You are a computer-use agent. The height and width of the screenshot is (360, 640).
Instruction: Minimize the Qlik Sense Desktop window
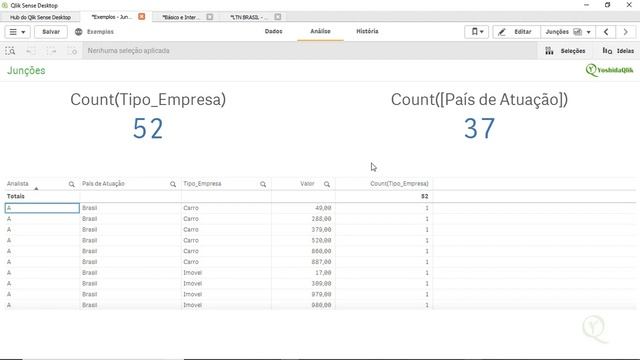[x=587, y=5]
